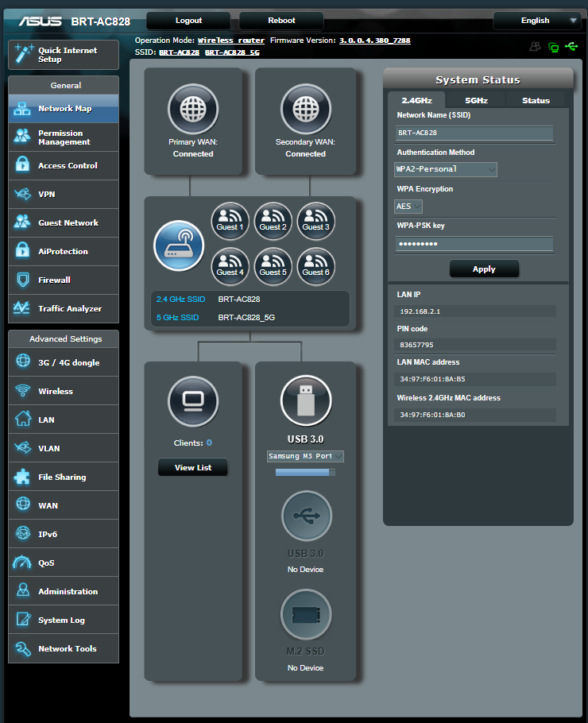Open the Guest 1 network icon
The image size is (588, 723).
230,221
